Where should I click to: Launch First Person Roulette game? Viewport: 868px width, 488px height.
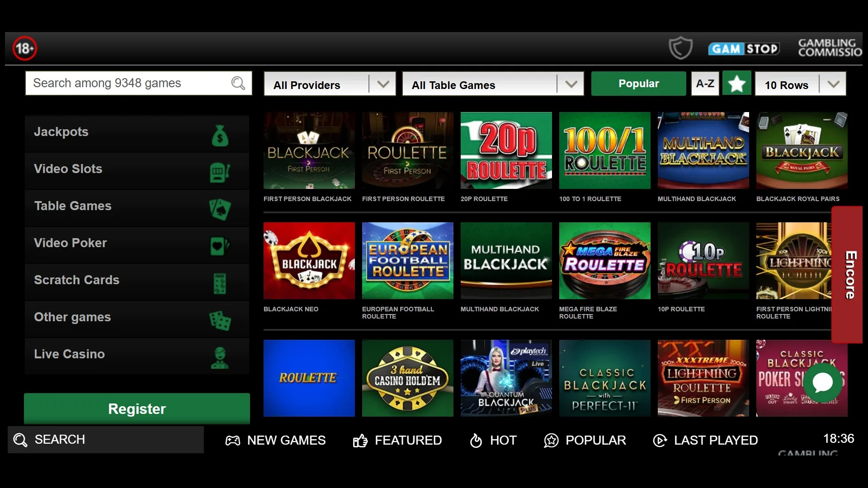click(408, 150)
